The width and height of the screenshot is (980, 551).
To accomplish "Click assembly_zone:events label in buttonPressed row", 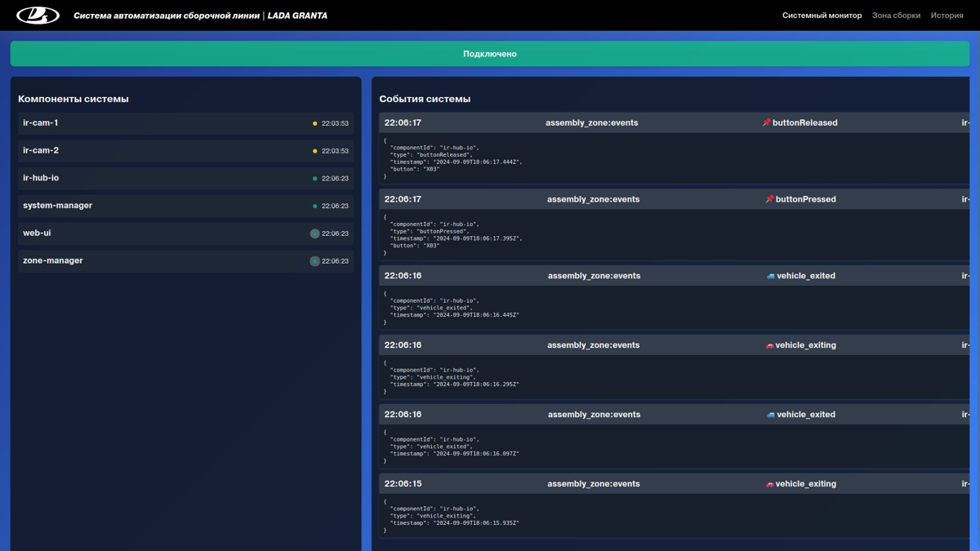I will point(593,199).
